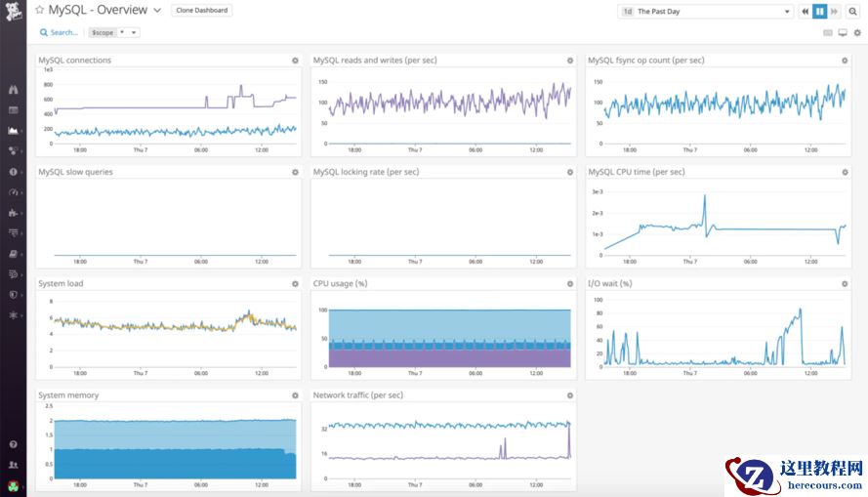
Task: Open the gear on the MySQL connections widget
Action: pos(295,61)
